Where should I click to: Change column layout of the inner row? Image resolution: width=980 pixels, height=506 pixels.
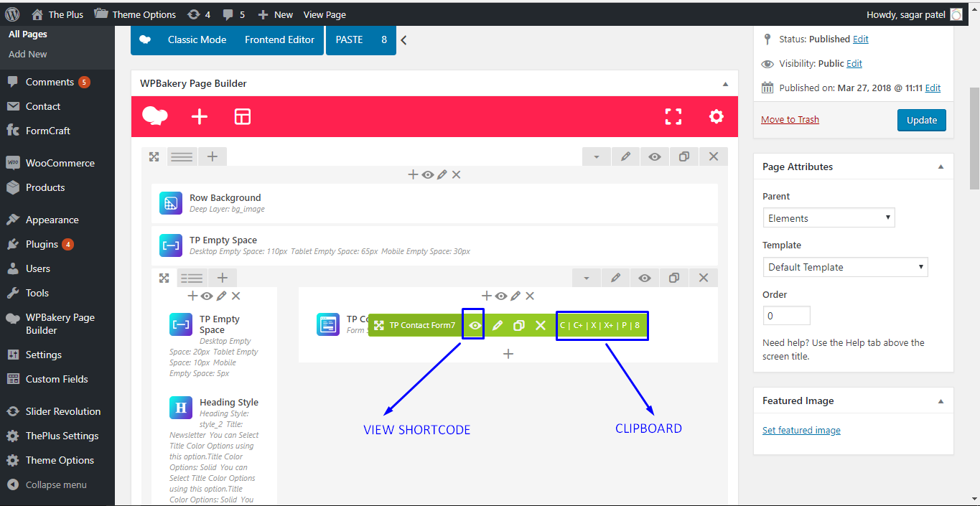coord(192,278)
